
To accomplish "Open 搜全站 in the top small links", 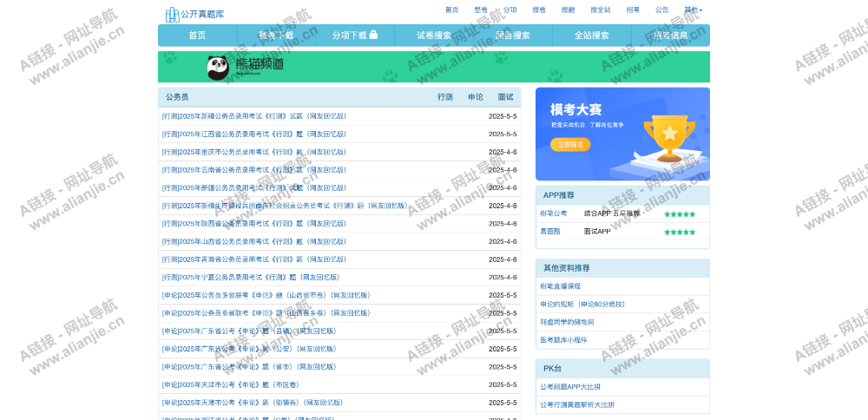I will coord(601,10).
